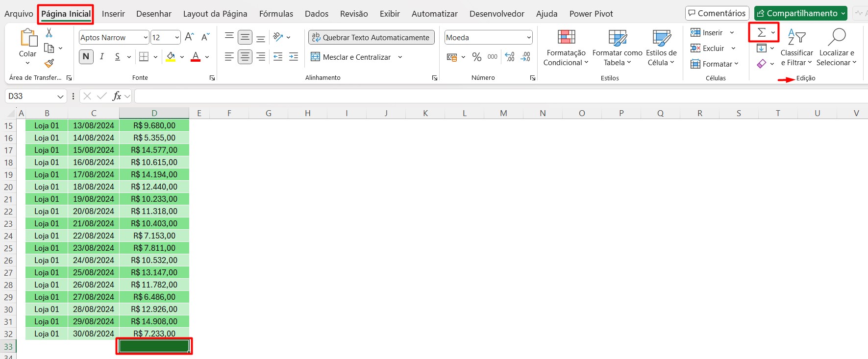
Task: Increase indent
Action: [x=294, y=57]
